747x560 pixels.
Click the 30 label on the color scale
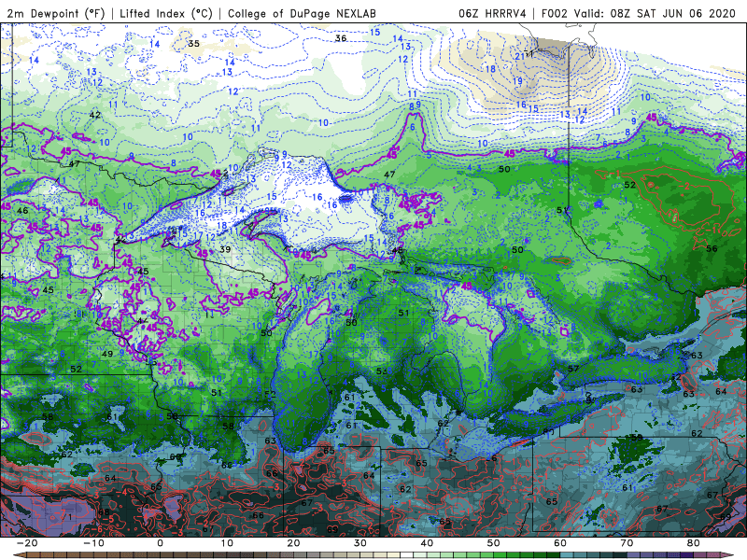(360, 543)
